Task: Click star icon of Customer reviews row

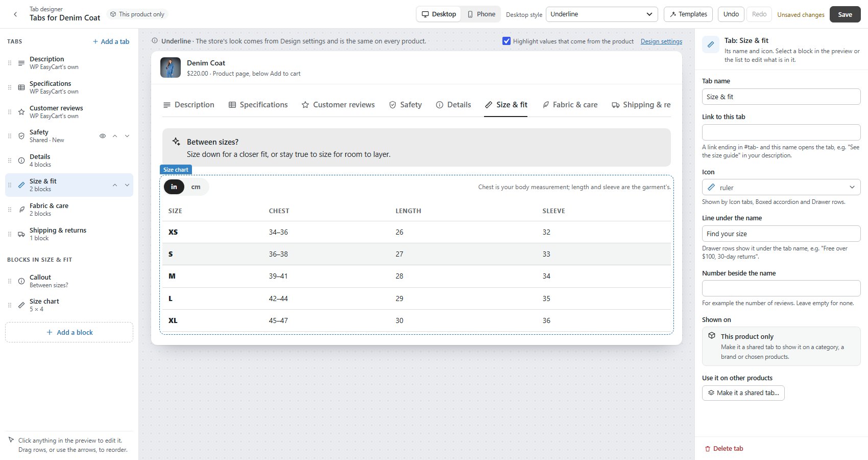Action: tap(21, 112)
